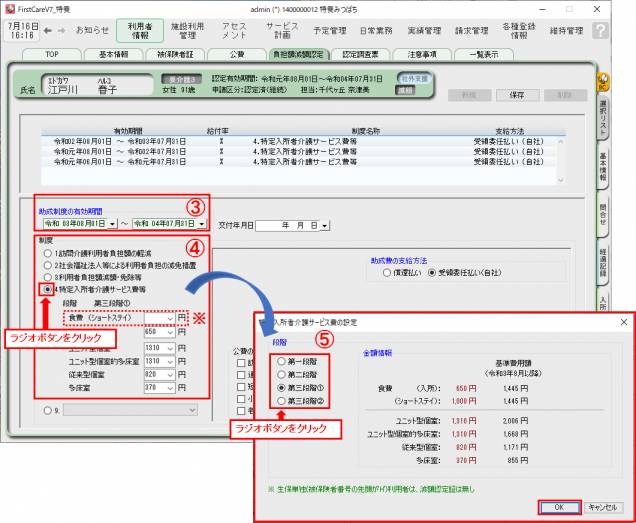This screenshot has width=636, height=523.
Task: Open the help question mark icon
Action: pyautogui.click(x=600, y=31)
